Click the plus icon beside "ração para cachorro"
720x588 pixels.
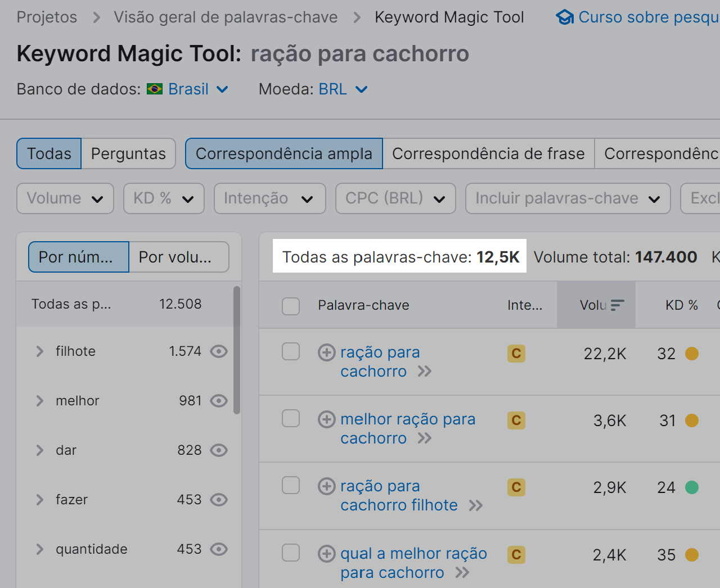(x=326, y=352)
